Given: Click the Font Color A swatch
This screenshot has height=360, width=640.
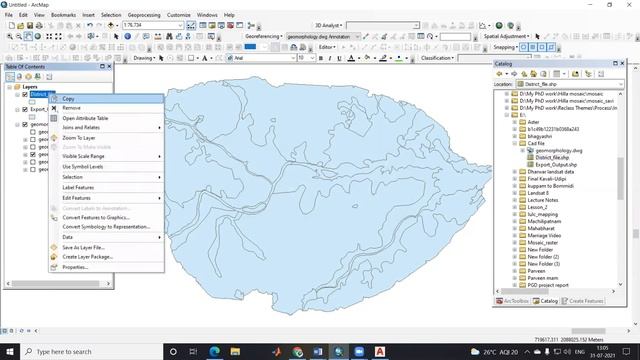Looking at the screenshot, I should (351, 58).
